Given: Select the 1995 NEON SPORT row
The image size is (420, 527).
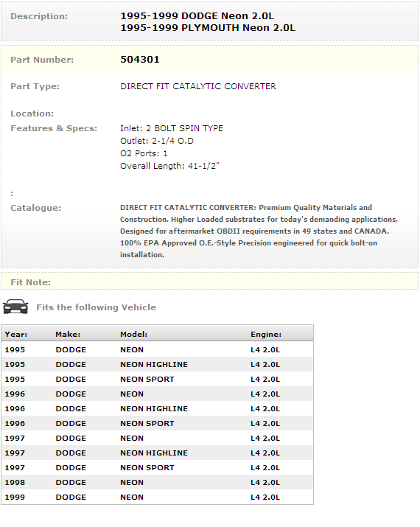Looking at the screenshot, I should pos(157,379).
